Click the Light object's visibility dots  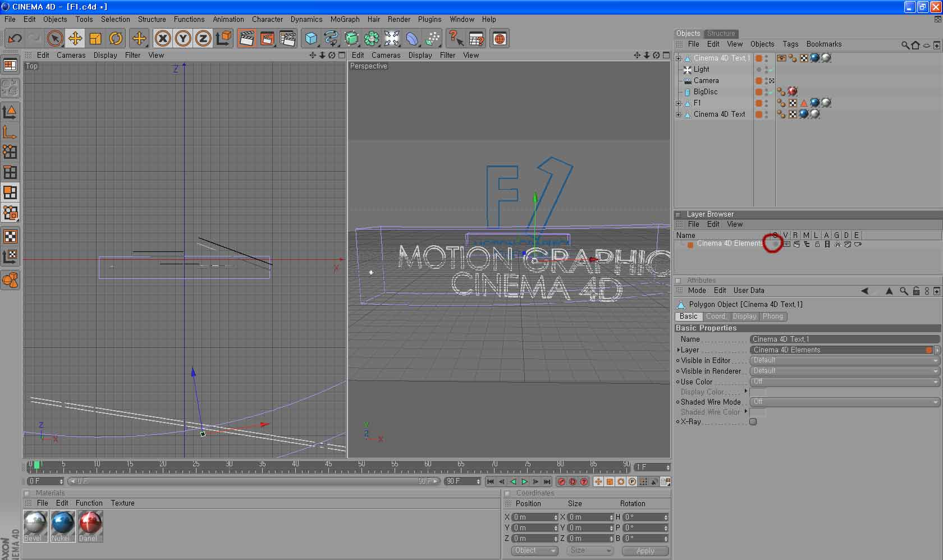(x=766, y=70)
